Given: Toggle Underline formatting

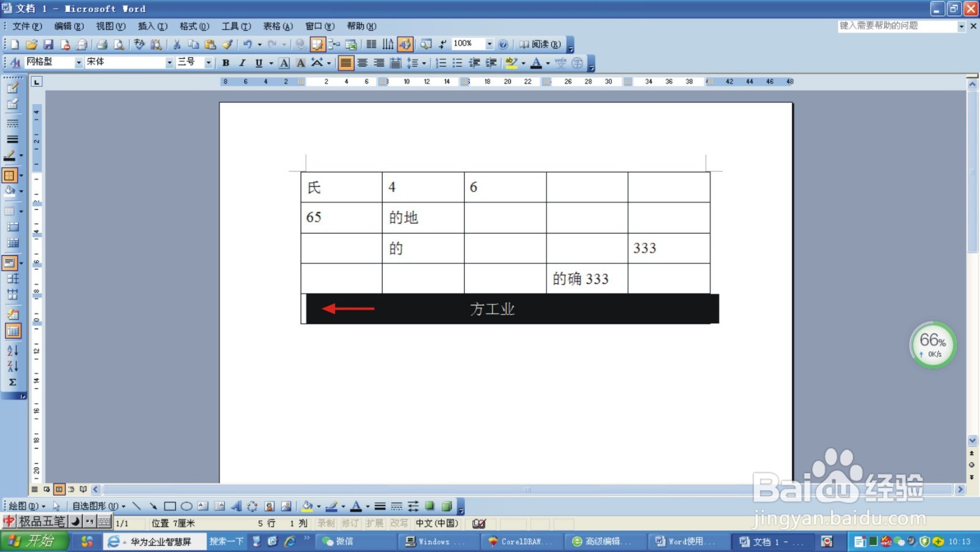Looking at the screenshot, I should click(258, 62).
